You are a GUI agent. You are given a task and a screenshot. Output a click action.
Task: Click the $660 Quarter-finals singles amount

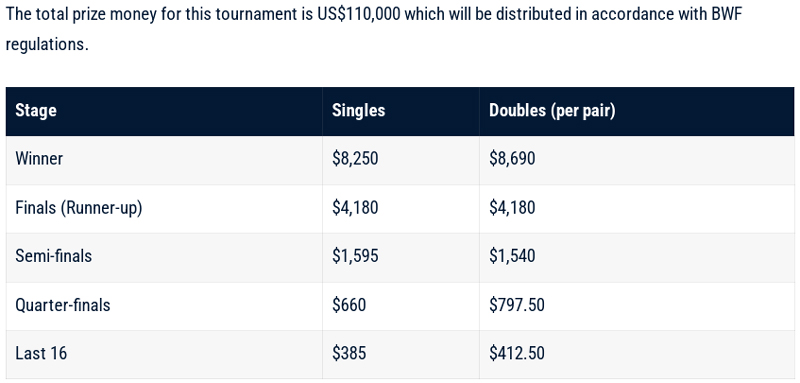point(349,305)
